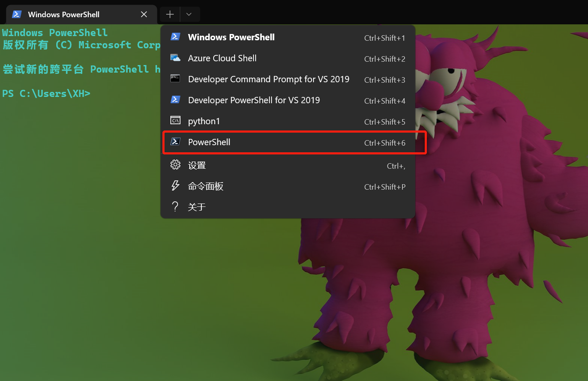The height and width of the screenshot is (381, 588).
Task: Open Developer PowerShell for VS 2019
Action: point(288,100)
